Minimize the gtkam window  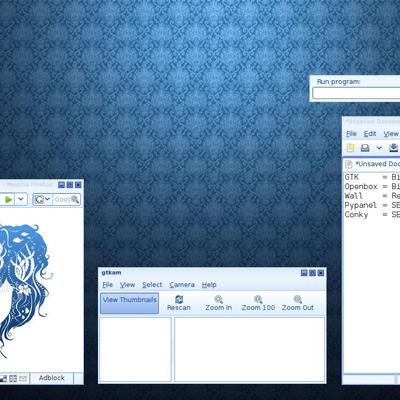point(304,273)
